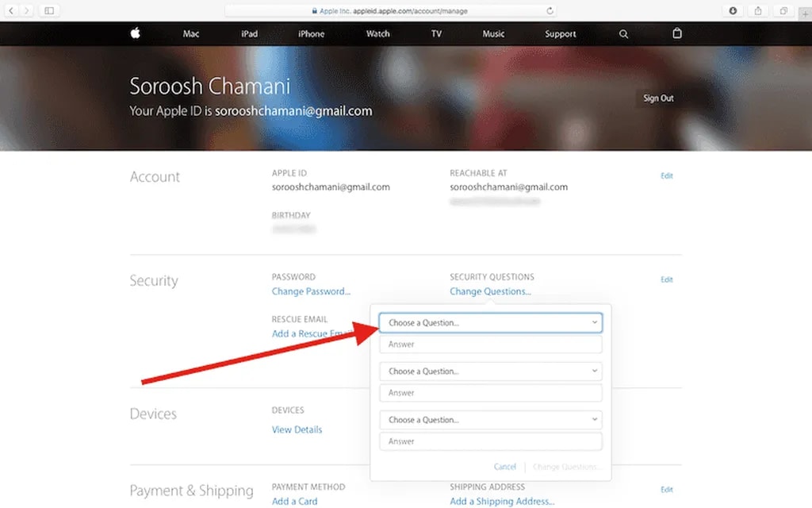This screenshot has width=812, height=508.
Task: Click the Safari share icon
Action: pyautogui.click(x=757, y=10)
